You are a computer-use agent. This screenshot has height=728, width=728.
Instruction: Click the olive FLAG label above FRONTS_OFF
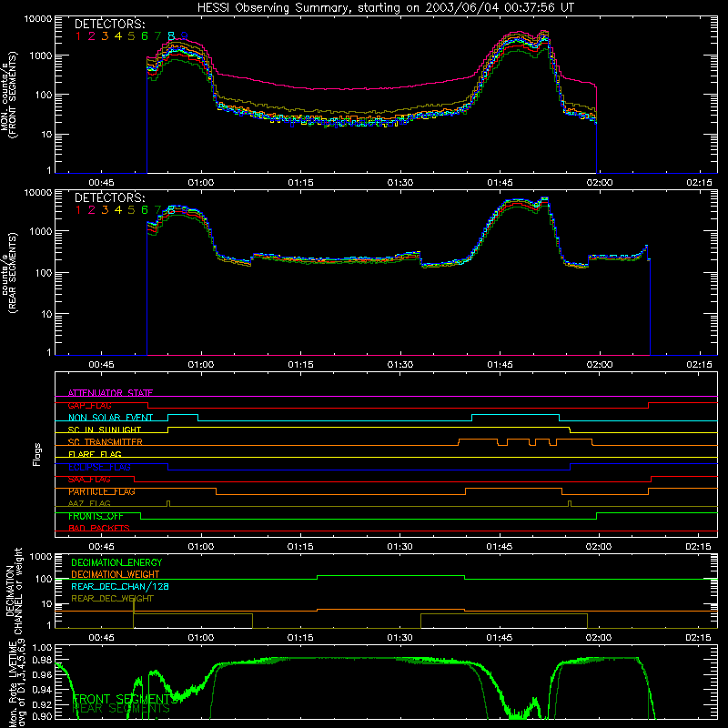89,503
